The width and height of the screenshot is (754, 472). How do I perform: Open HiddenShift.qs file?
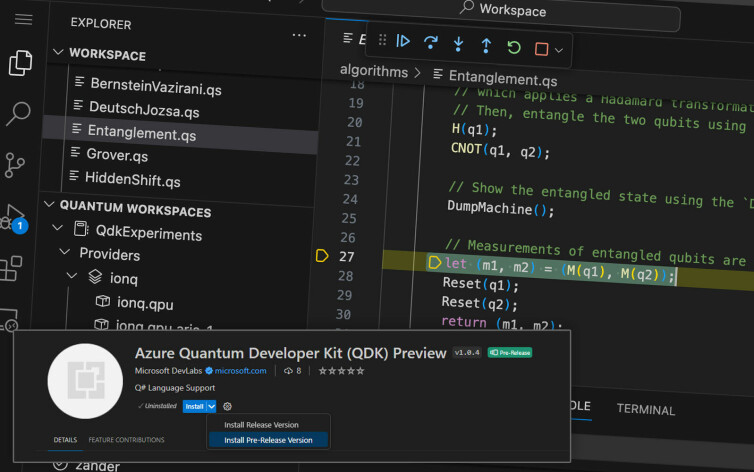pos(133,179)
